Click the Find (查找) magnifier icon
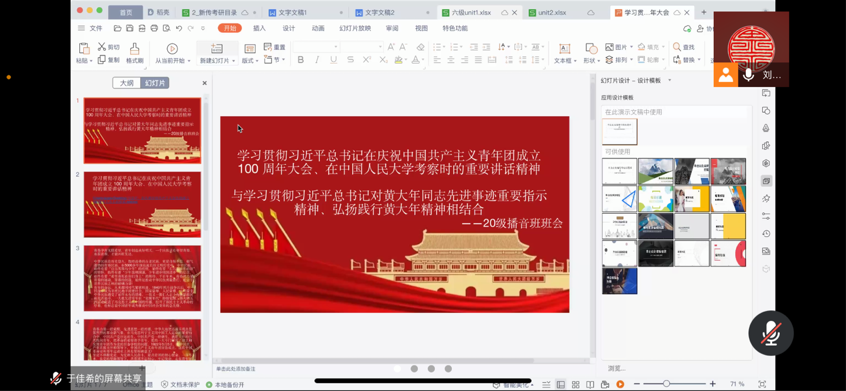Screen dimensions: 846x391 677,47
